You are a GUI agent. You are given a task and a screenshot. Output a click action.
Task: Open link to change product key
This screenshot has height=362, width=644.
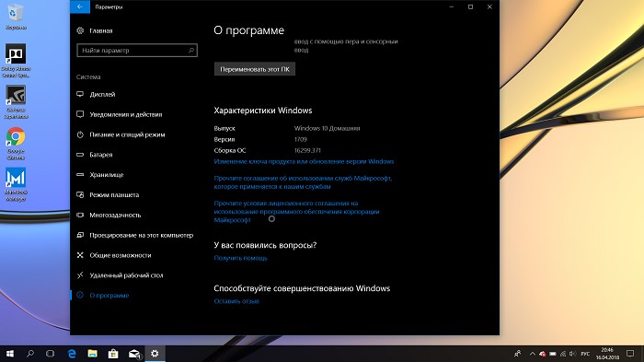[304, 162]
